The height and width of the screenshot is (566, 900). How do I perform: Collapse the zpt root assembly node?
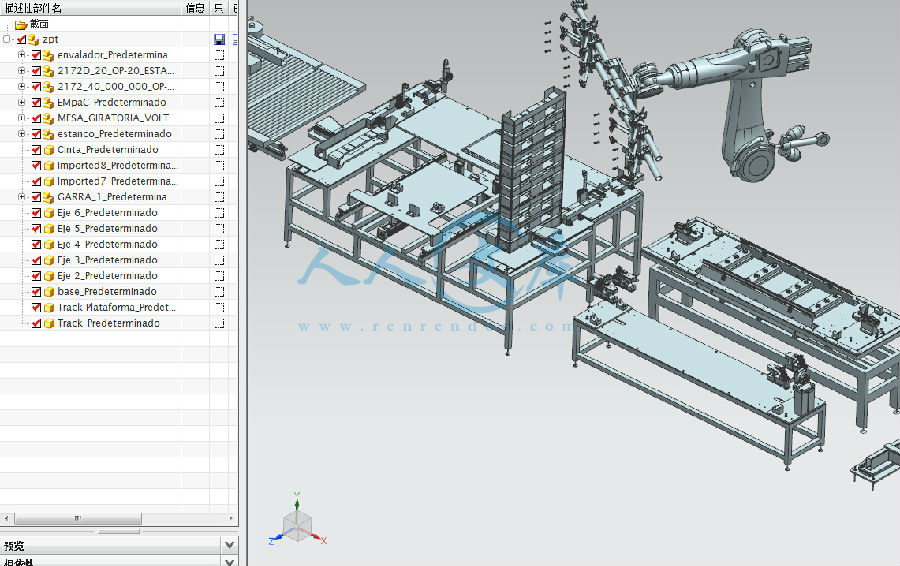[7, 39]
